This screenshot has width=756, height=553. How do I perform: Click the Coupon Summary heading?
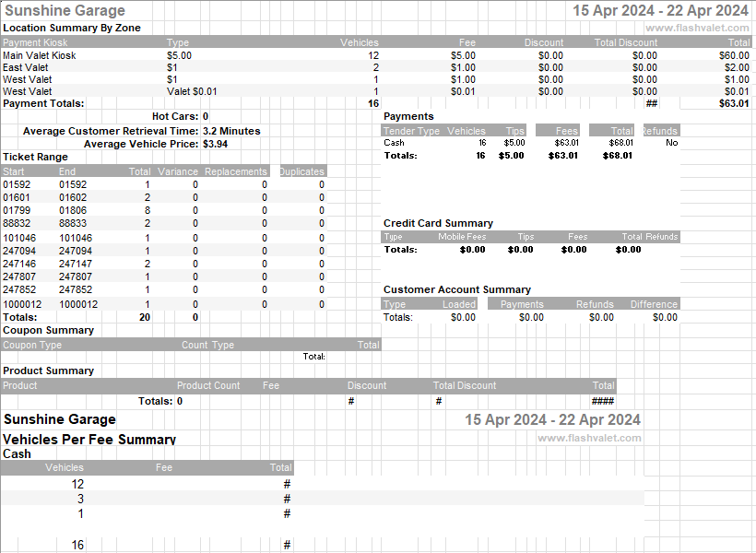click(x=48, y=330)
